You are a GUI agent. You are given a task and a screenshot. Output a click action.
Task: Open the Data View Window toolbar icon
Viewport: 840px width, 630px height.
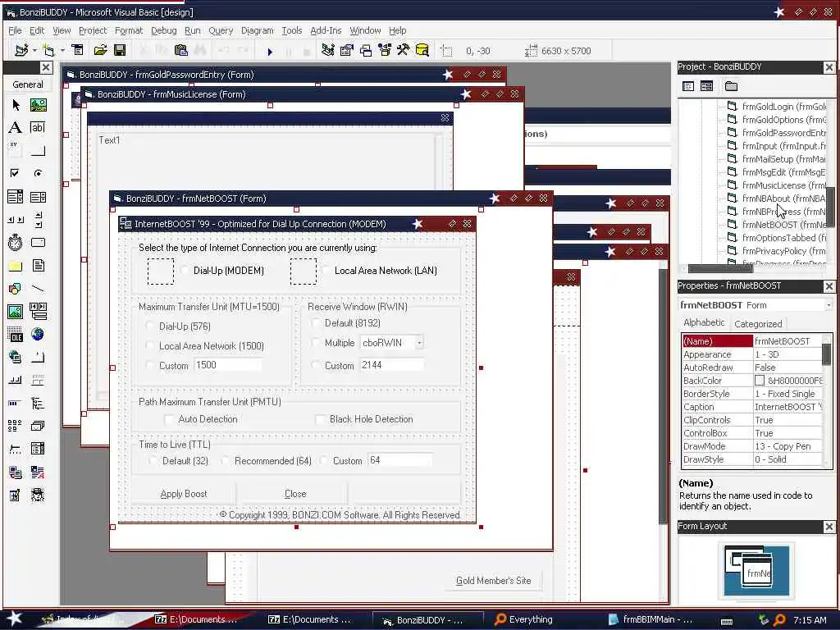[422, 50]
